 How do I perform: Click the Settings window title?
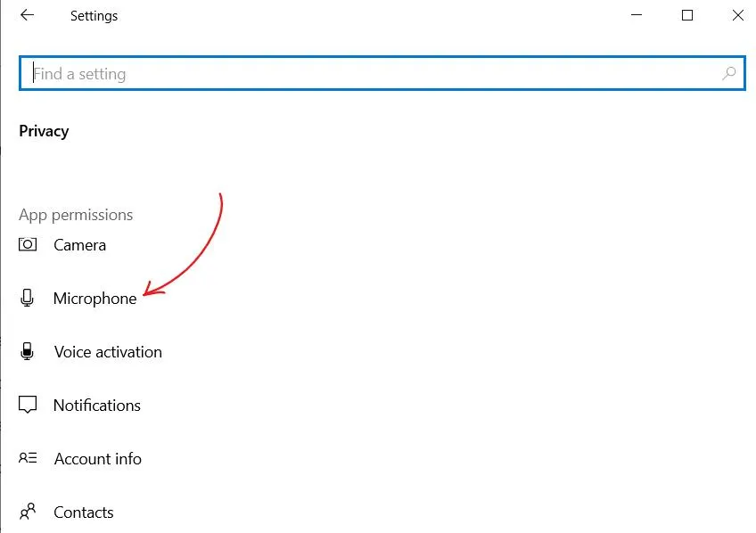(x=94, y=16)
